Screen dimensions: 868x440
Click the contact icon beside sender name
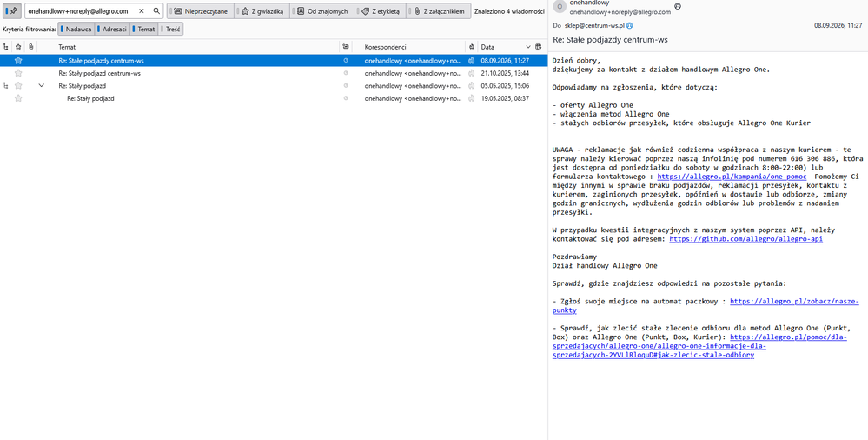[678, 6]
